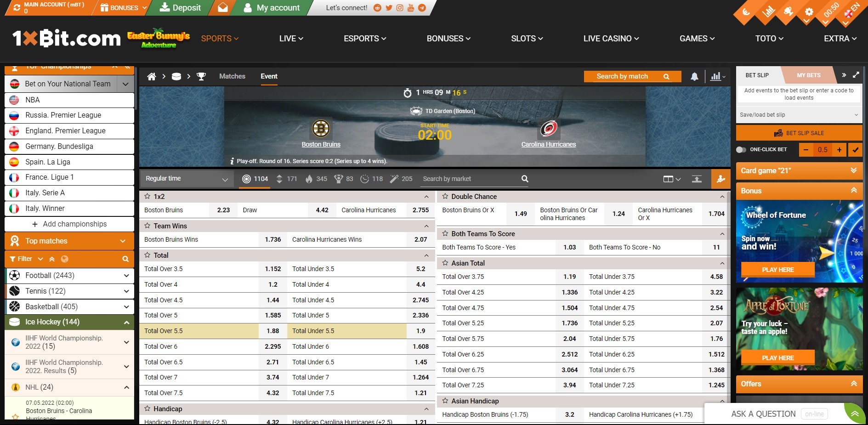
Task: Click the bell notifications icon
Action: (694, 76)
